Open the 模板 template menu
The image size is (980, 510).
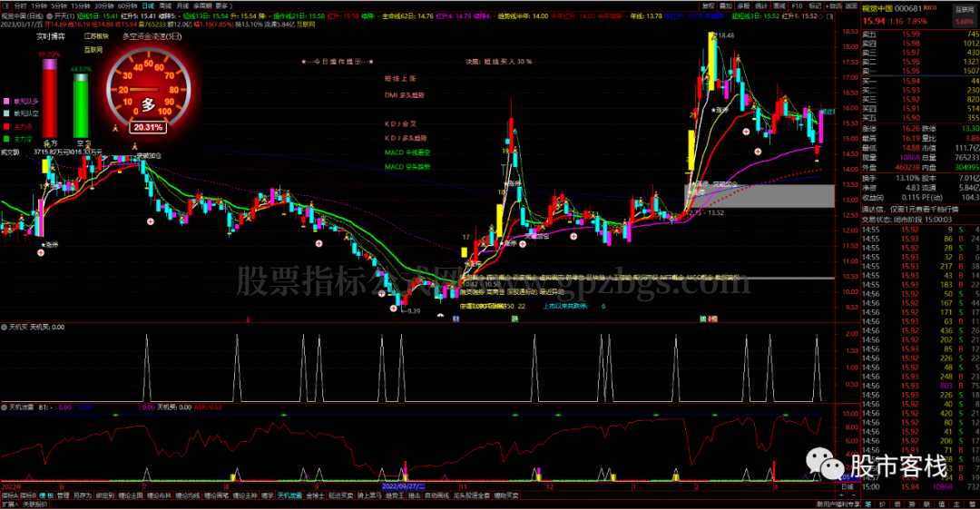point(46,495)
